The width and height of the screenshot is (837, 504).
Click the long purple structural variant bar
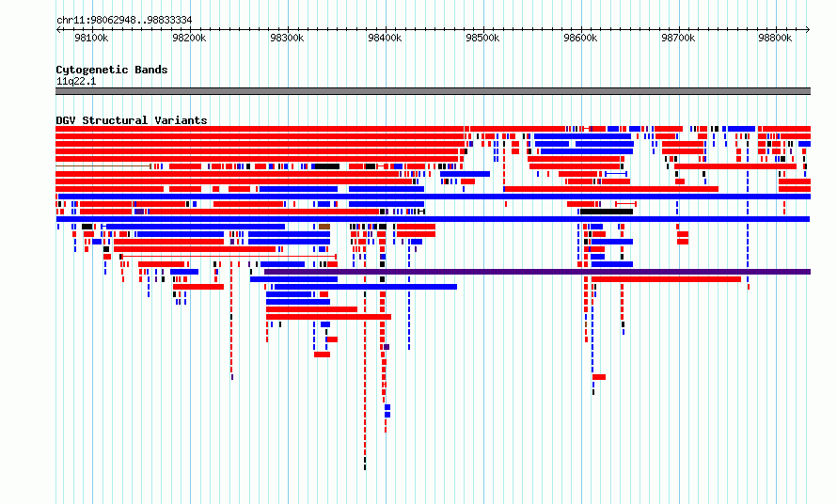tap(538, 272)
